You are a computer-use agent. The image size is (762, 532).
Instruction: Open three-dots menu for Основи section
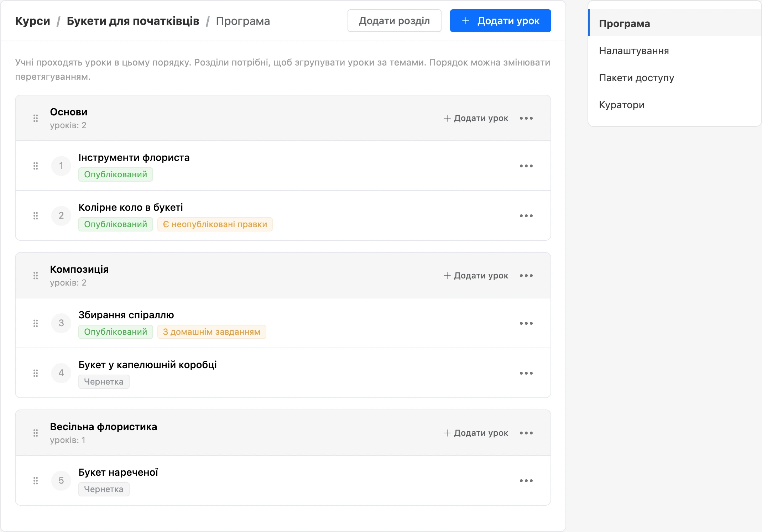(x=526, y=118)
